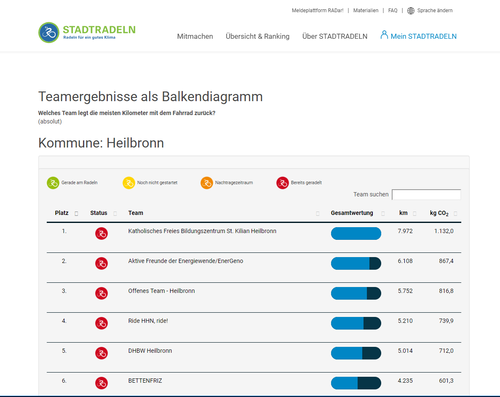Click the green Gerade am Radeln legend icon

click(x=53, y=183)
